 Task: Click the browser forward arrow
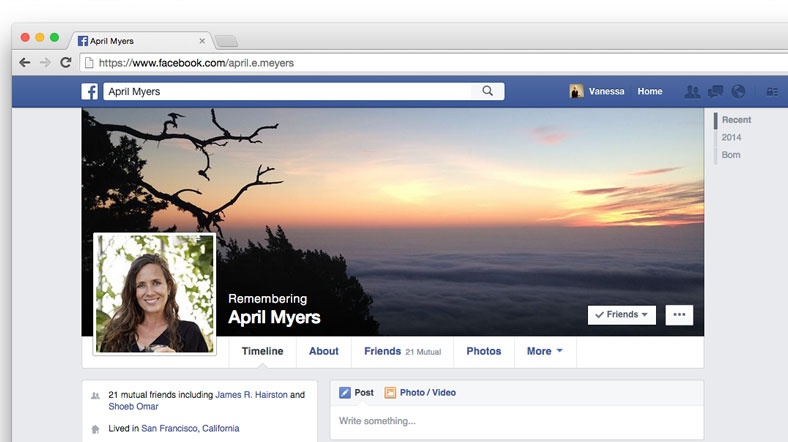pos(45,63)
